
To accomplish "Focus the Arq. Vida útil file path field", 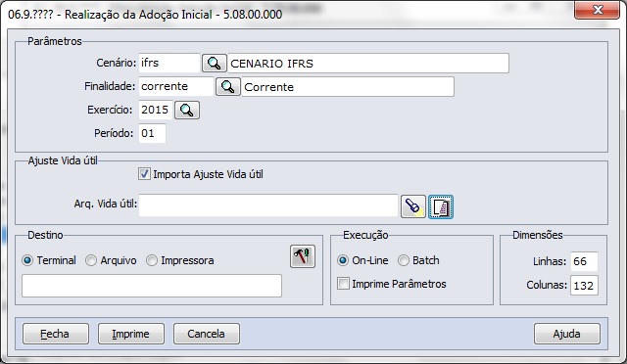I will 268,205.
